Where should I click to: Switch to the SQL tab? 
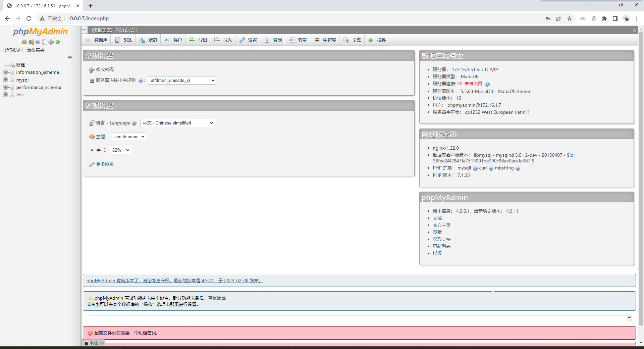click(x=123, y=40)
